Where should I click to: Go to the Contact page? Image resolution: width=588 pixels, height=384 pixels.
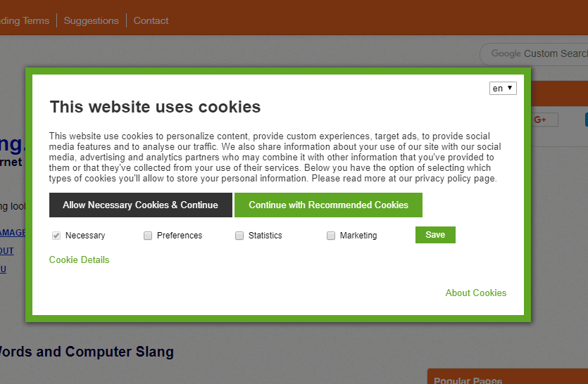click(x=151, y=20)
